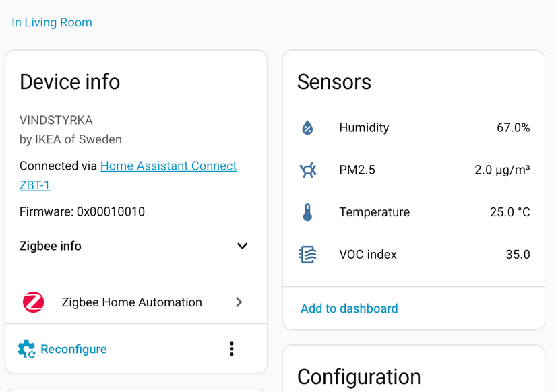Click the Humidity droplet icon

click(x=308, y=127)
